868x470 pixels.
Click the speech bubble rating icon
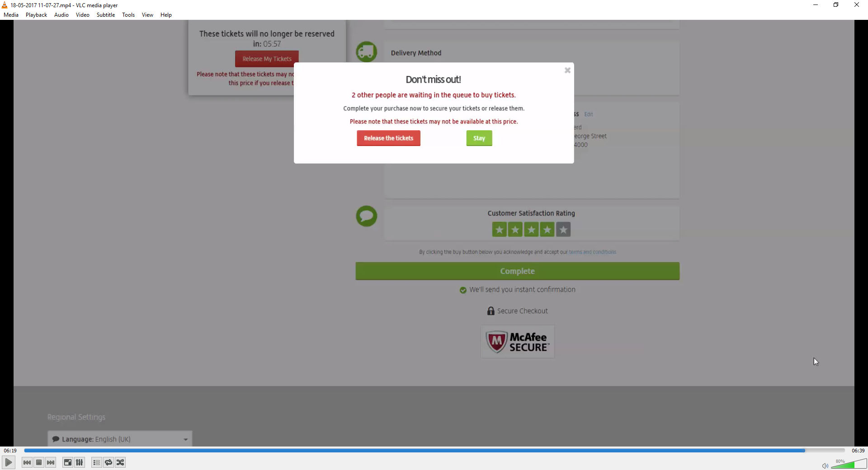(x=366, y=216)
